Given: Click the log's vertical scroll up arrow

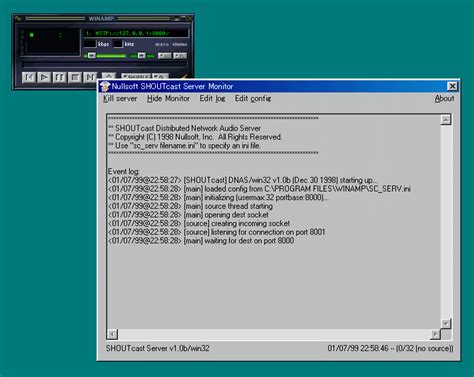Looking at the screenshot, I should 446,120.
